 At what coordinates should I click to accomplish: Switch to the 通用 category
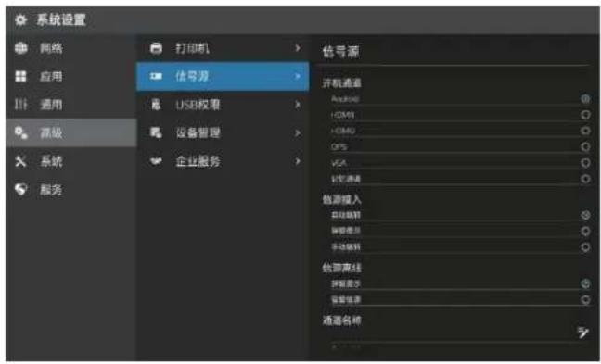(x=51, y=104)
